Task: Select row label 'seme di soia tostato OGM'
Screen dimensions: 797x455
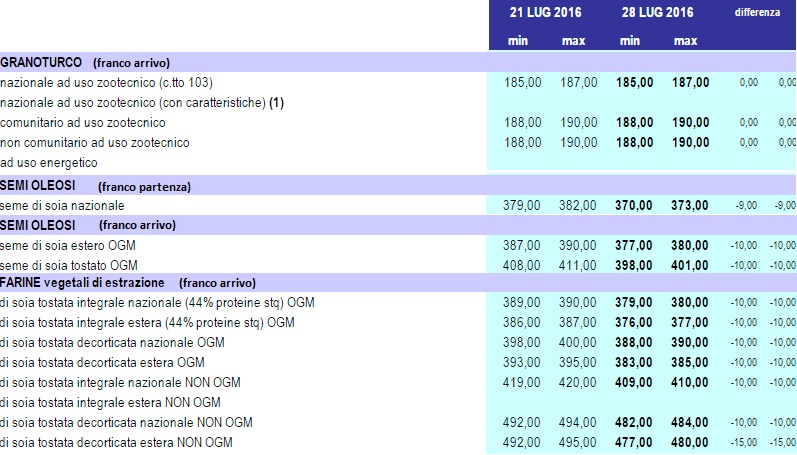Action: pos(69,265)
